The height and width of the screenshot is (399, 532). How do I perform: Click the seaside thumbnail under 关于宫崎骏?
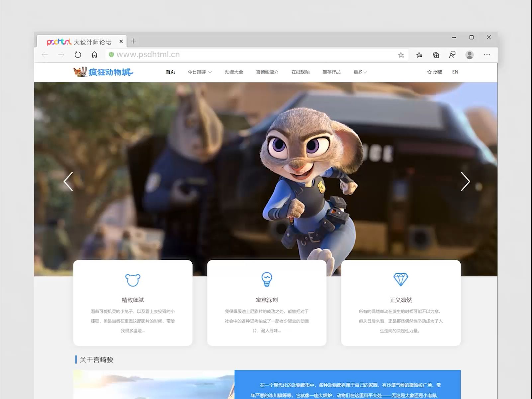click(154, 384)
